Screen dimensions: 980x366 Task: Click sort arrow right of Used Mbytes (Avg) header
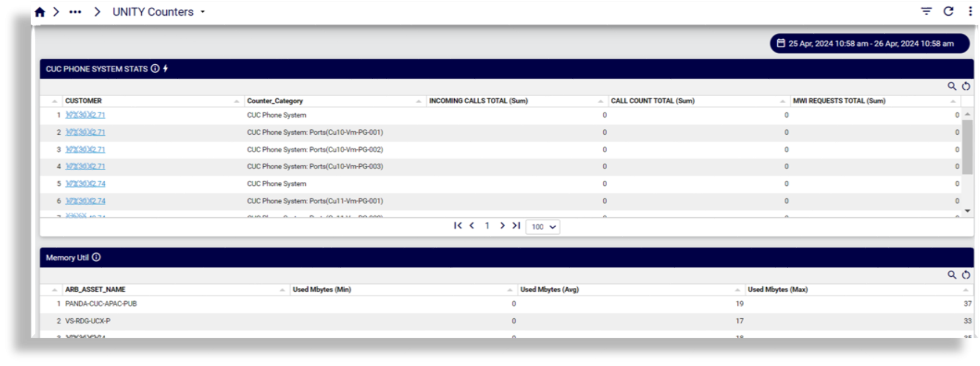(x=737, y=290)
